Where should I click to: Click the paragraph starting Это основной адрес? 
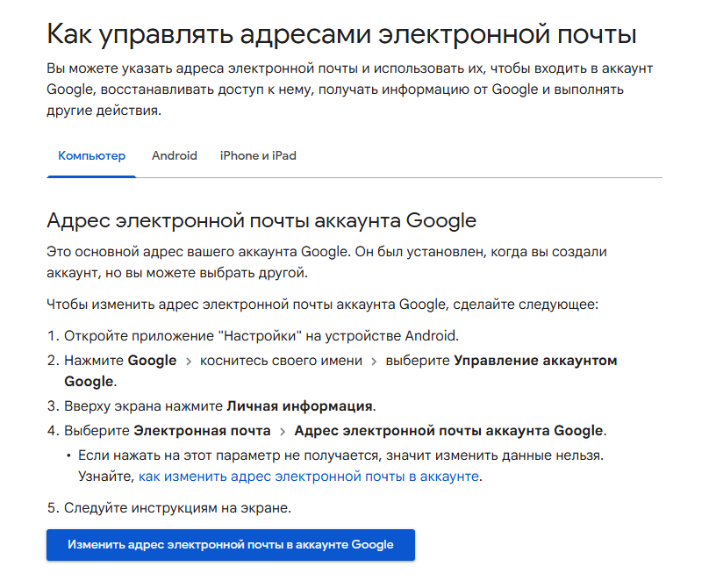pos(326,262)
